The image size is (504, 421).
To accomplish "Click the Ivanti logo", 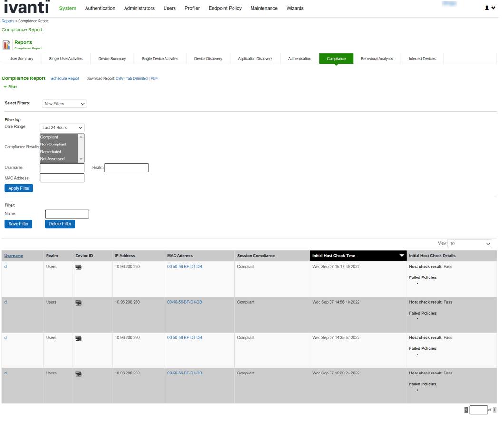I will pos(27,8).
